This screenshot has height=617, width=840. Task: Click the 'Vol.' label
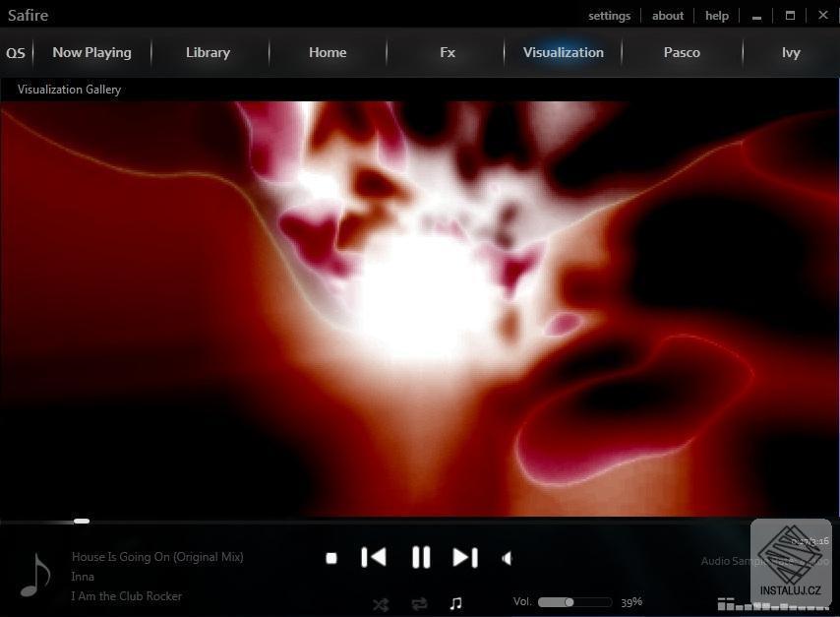[521, 601]
